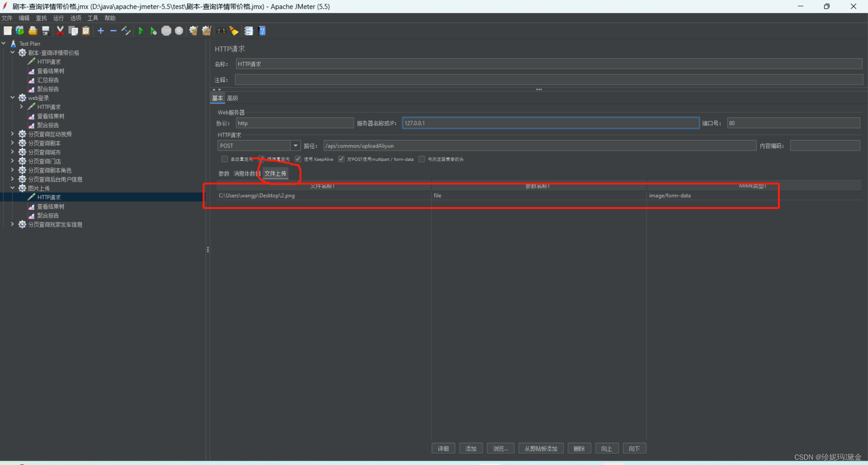Click the 端口号 field showing 80
Image resolution: width=868 pixels, height=465 pixels.
[793, 123]
